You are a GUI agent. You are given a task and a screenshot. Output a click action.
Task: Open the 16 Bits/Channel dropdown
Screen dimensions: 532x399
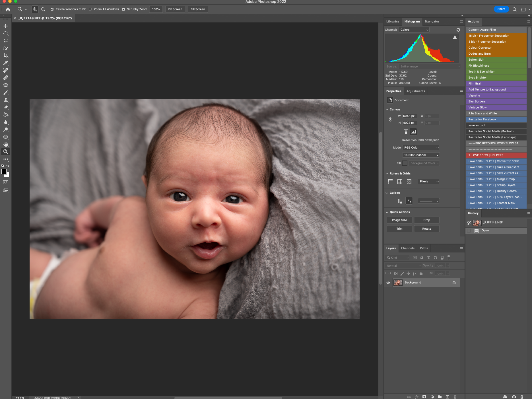click(x=421, y=155)
